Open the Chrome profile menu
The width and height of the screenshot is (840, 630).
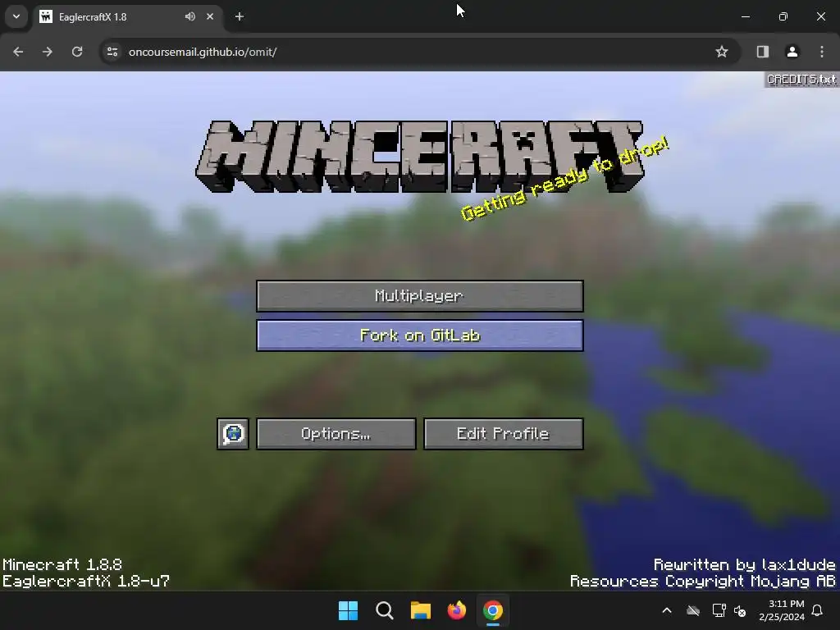[x=792, y=52]
